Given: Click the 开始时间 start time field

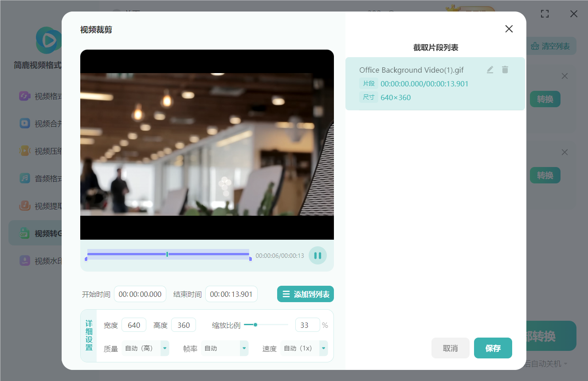Looking at the screenshot, I should click(140, 294).
